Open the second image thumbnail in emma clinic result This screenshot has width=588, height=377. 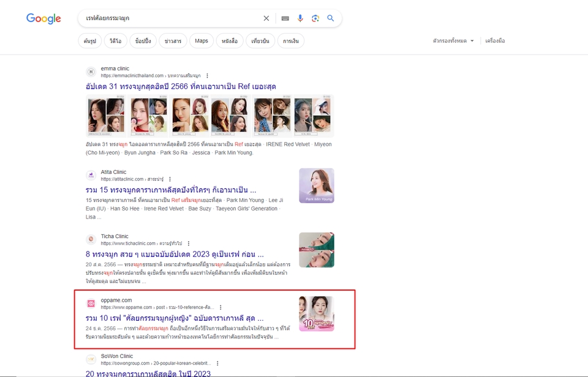(149, 116)
